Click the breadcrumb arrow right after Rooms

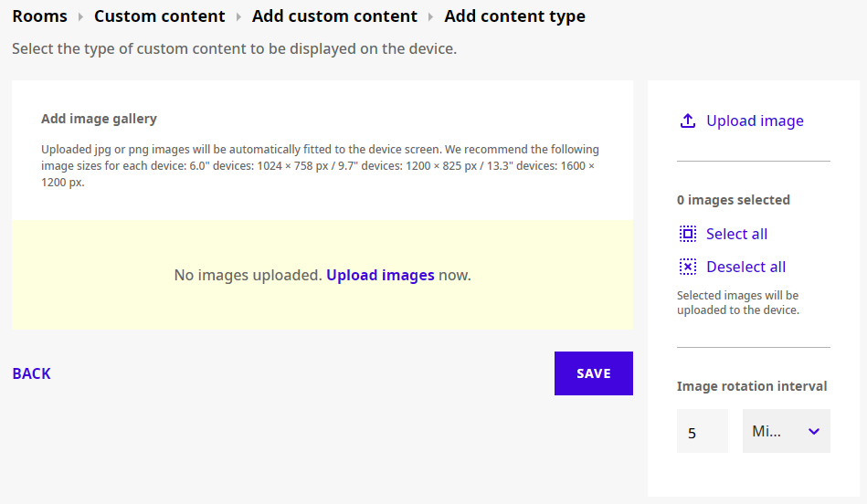80,17
